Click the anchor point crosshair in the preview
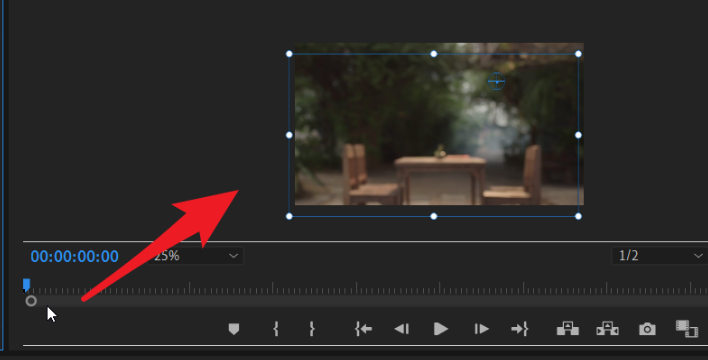The image size is (708, 360). [496, 82]
